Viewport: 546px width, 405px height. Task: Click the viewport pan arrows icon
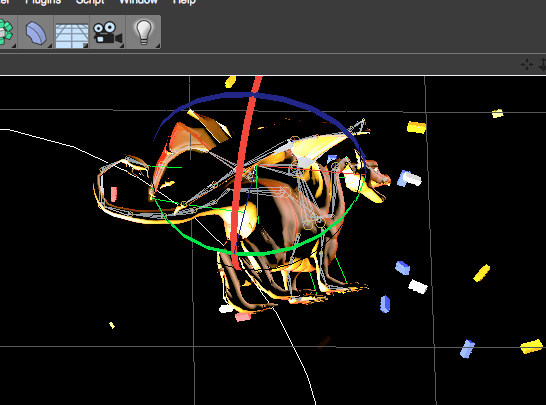click(527, 64)
